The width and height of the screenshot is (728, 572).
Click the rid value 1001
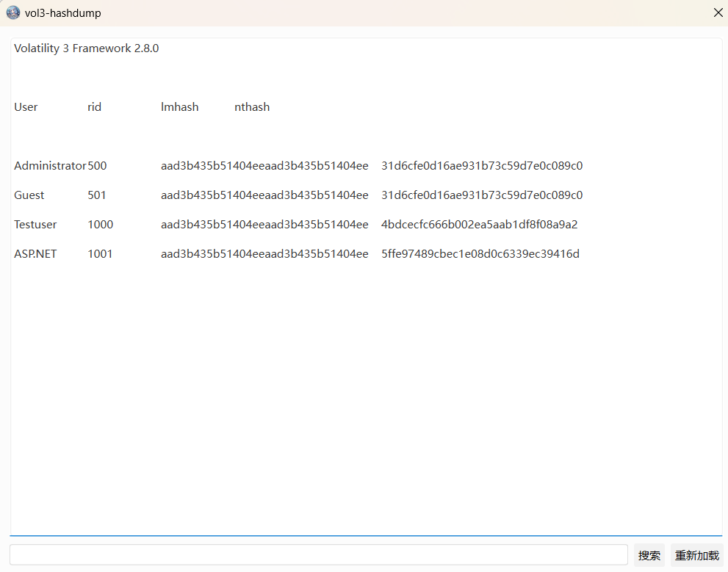100,254
